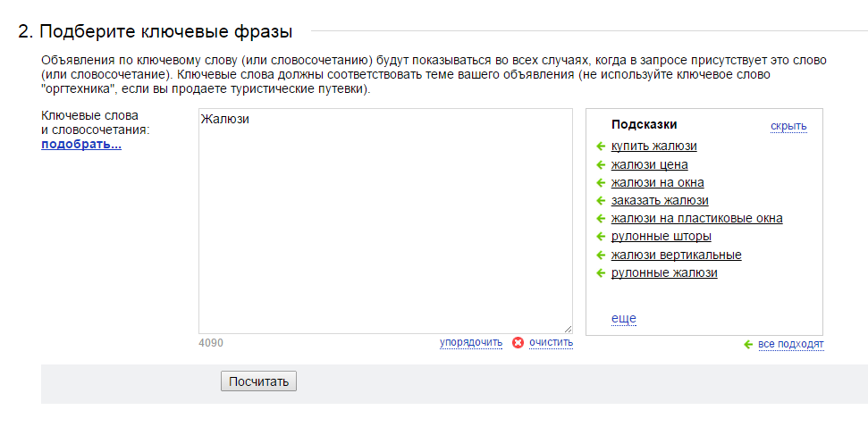Click green arrow next to 'все подходят'

tap(748, 345)
